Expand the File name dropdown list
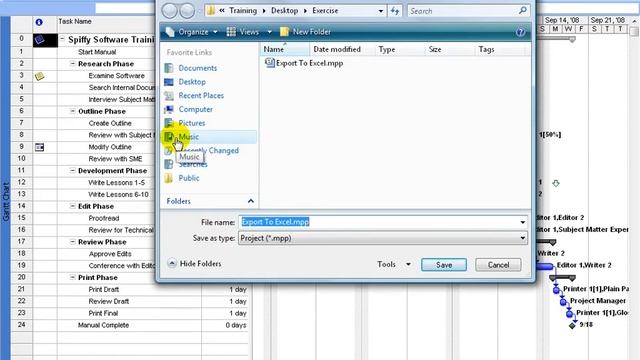 coord(522,222)
